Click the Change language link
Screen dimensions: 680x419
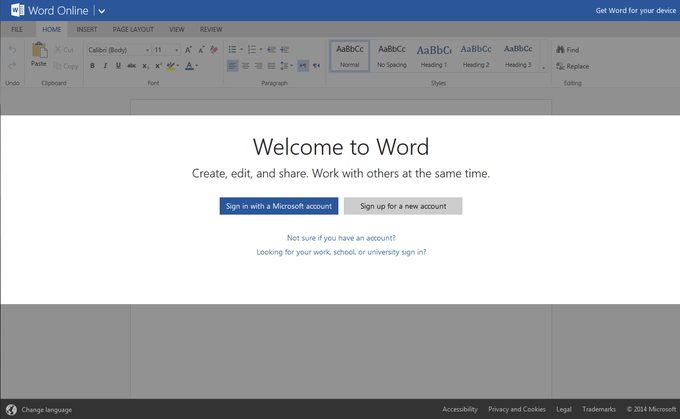(x=47, y=410)
